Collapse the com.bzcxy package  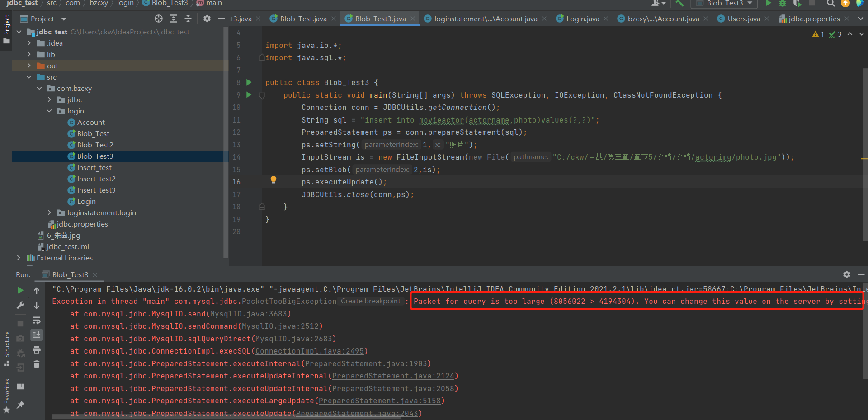(x=39, y=88)
